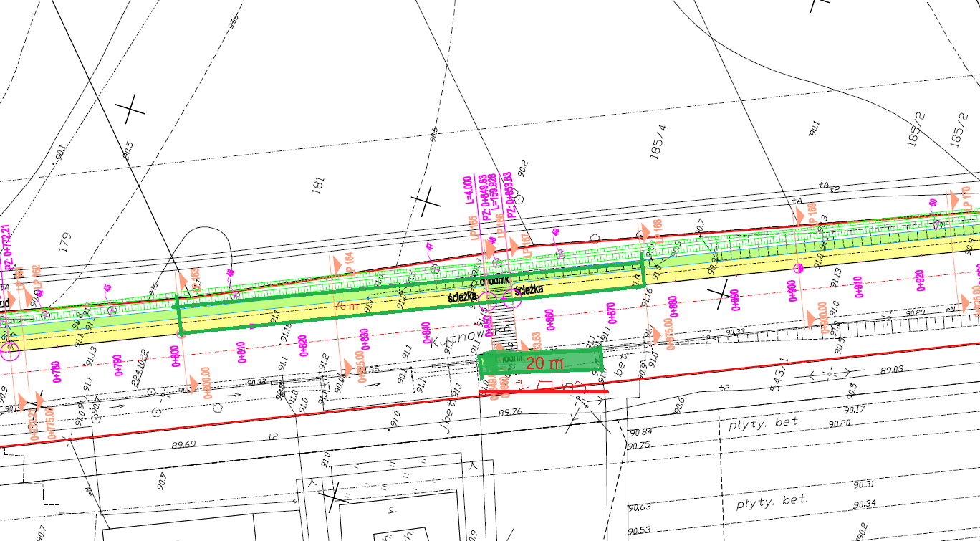980x541 pixels.
Task: Click the red "75 m" dimension label
Action: [x=346, y=305]
